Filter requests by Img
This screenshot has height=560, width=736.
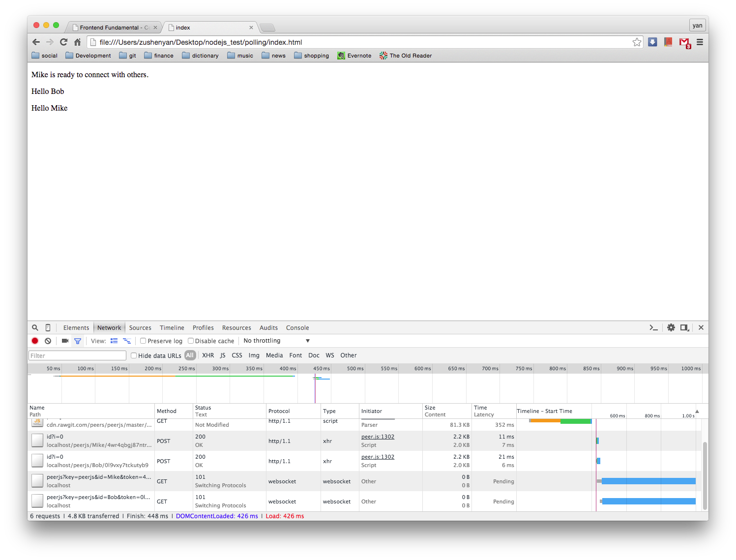254,355
